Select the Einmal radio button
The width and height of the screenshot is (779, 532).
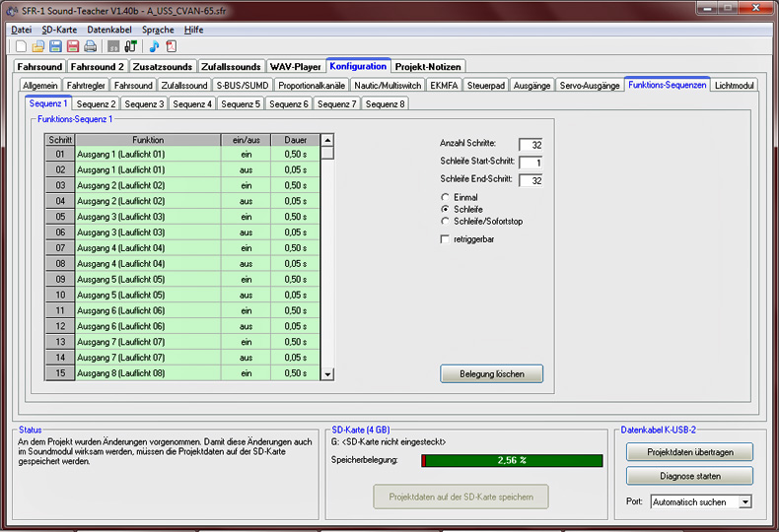[x=446, y=197]
